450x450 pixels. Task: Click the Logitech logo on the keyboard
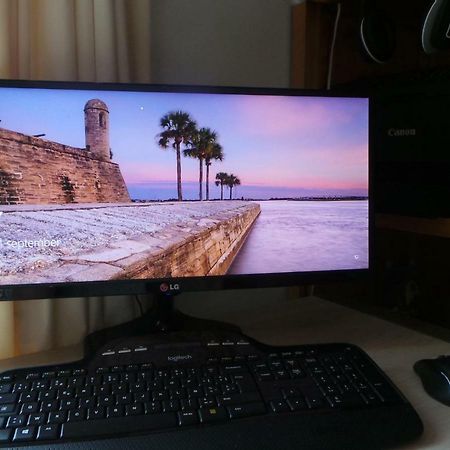(180, 358)
